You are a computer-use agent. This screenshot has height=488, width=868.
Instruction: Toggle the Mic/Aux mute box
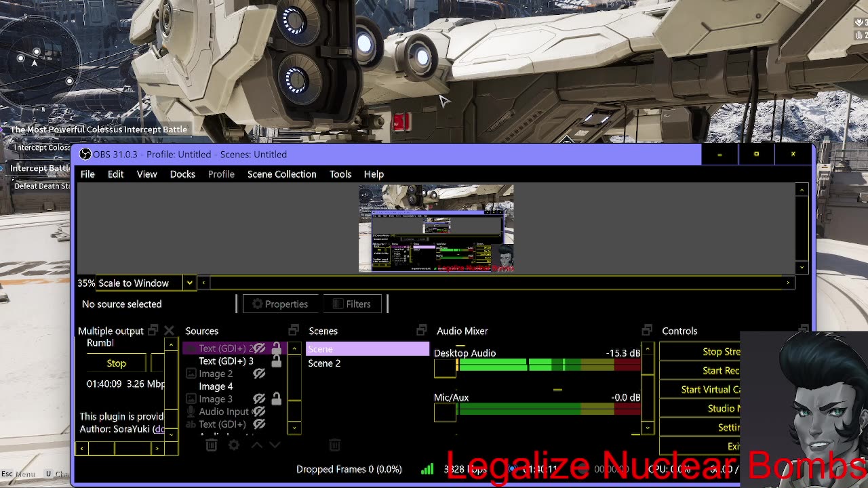click(x=445, y=412)
